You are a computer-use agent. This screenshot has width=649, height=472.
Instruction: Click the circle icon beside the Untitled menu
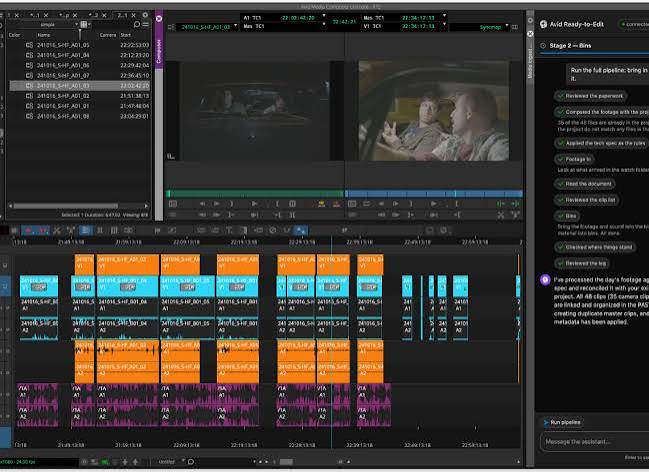click(x=191, y=461)
